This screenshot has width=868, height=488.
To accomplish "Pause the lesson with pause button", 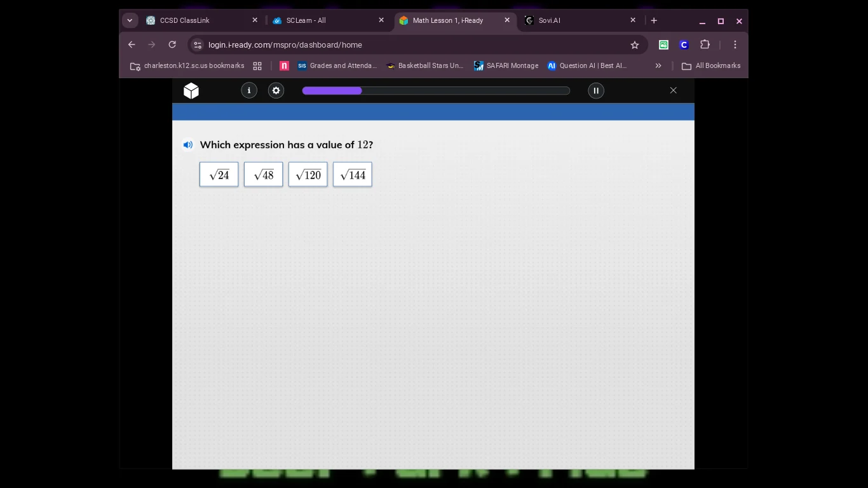I will point(596,91).
